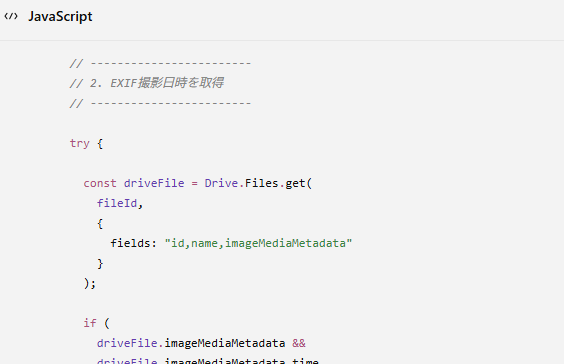Click the comment '// 2. EXIF撮影日時を取得'
Image resolution: width=564 pixels, height=364 pixels.
[146, 83]
